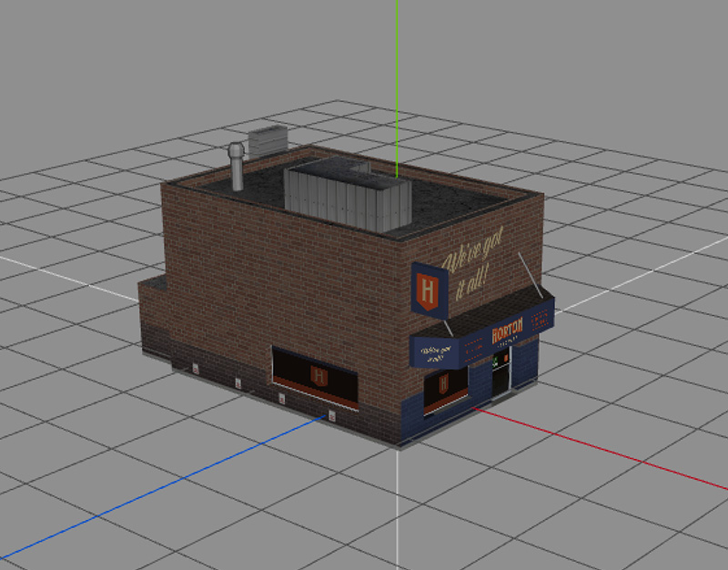This screenshot has width=728, height=570.
Task: Click the red axis line on the grid
Action: (601, 448)
